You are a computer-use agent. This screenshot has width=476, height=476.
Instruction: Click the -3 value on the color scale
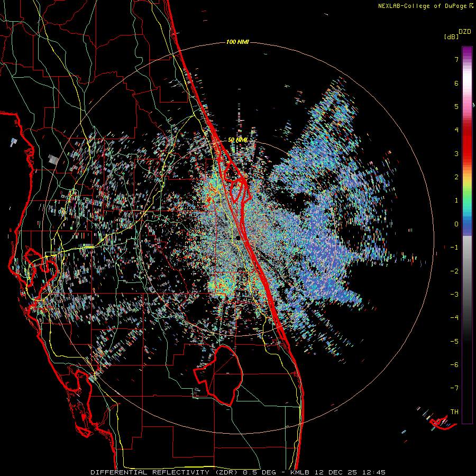pyautogui.click(x=454, y=295)
